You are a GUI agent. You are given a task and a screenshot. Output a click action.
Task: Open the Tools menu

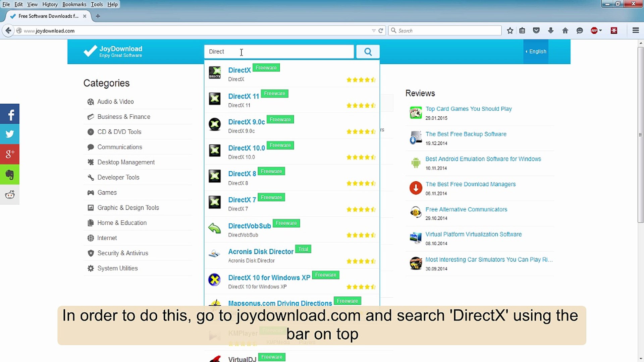[97, 4]
